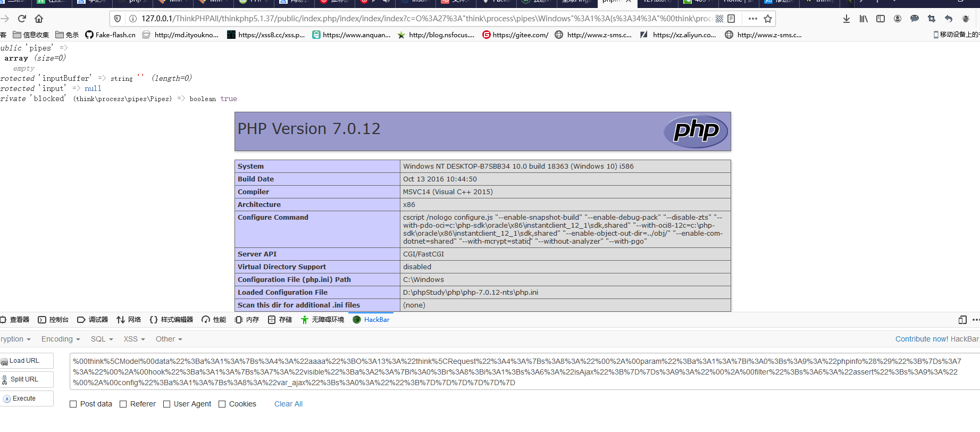Screen dimensions: 980x432
Task: Show the sidebar panel icon
Action: pos(881,19)
